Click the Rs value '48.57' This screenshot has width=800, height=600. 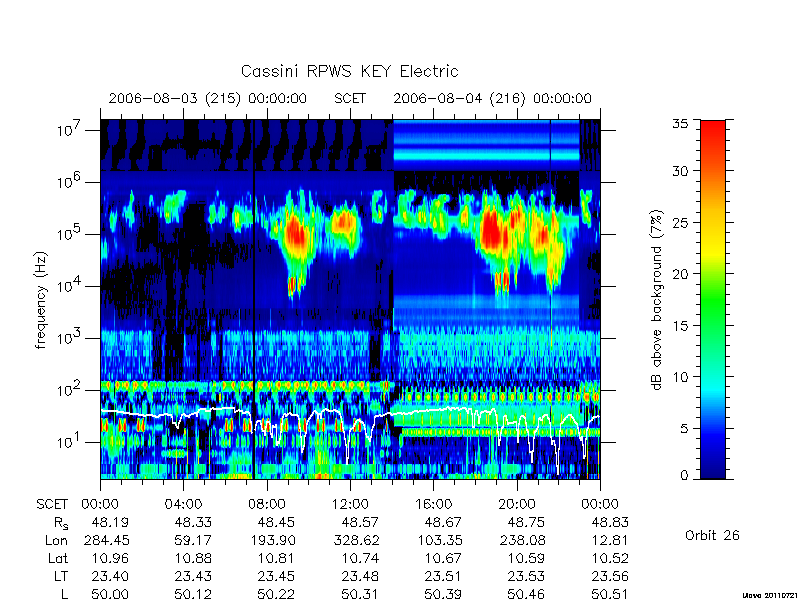360,522
